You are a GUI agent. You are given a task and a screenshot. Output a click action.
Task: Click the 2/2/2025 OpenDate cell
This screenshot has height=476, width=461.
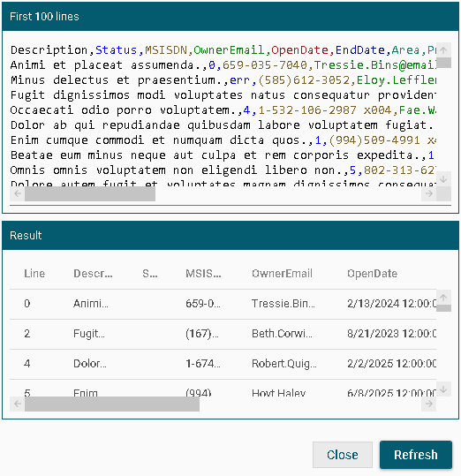click(391, 364)
